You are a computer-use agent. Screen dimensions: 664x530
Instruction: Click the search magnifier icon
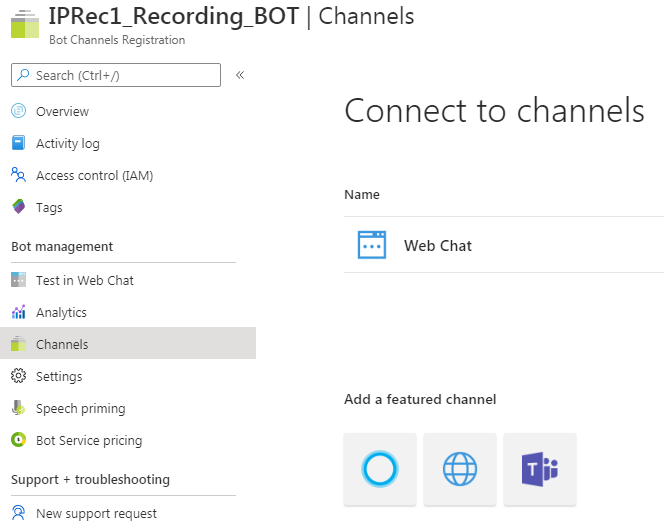[x=23, y=75]
